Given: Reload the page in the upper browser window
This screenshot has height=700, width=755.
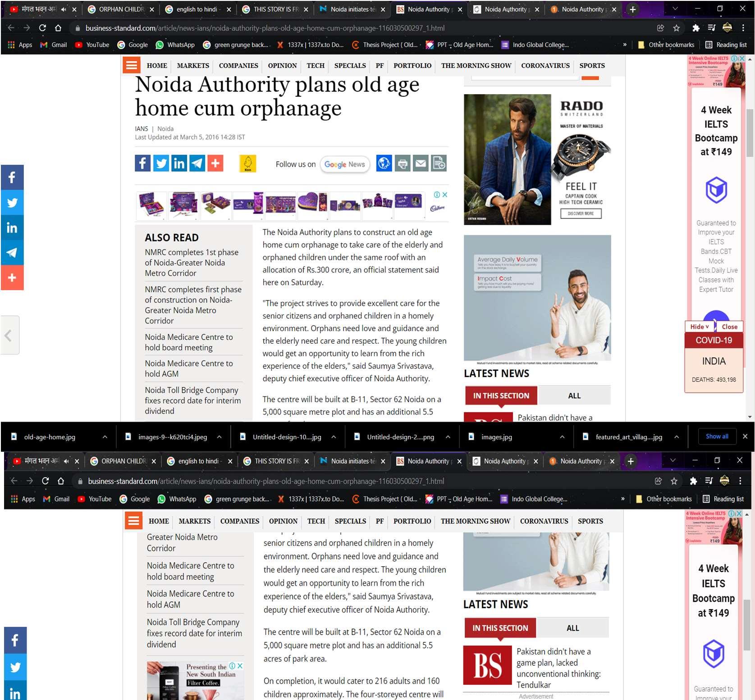Looking at the screenshot, I should (x=42, y=28).
